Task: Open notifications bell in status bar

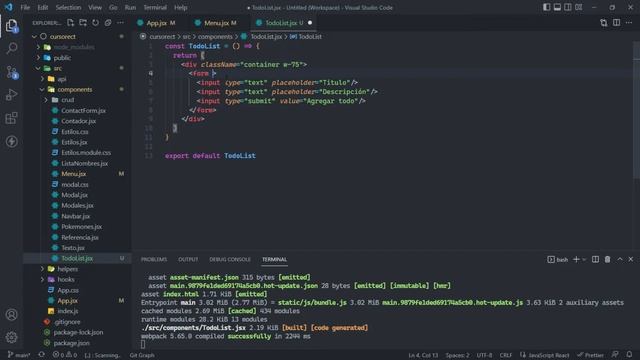Action: pyautogui.click(x=629, y=355)
